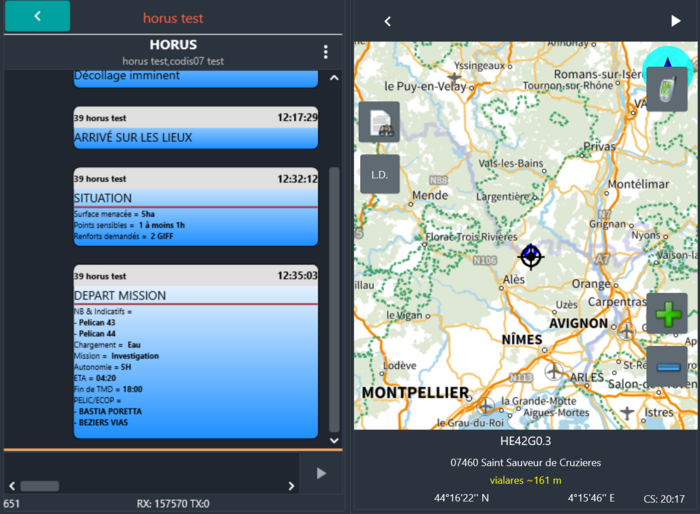Select the ARRIVÉ SUR LES LIEUX message
This screenshot has width=700, height=514.
[x=195, y=128]
